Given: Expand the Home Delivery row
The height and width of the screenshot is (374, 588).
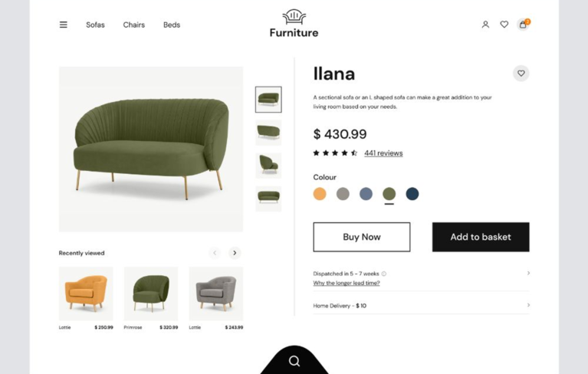Looking at the screenshot, I should pyautogui.click(x=528, y=306).
